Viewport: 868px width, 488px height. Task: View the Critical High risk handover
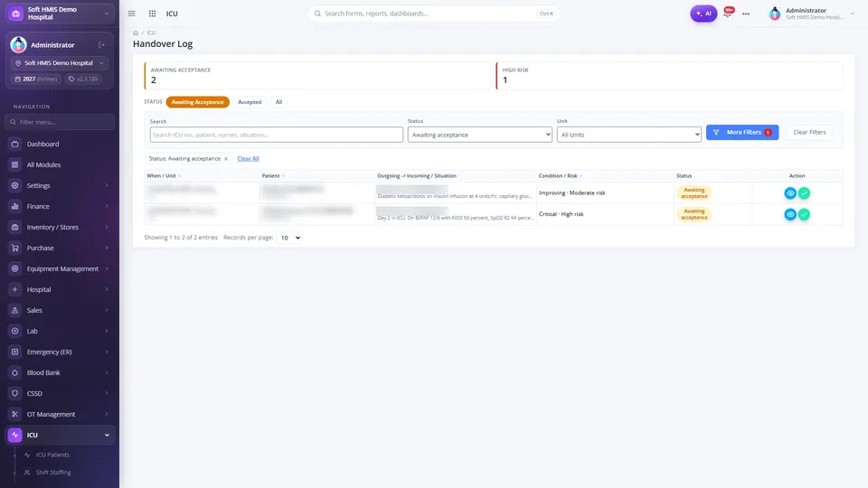coord(790,214)
